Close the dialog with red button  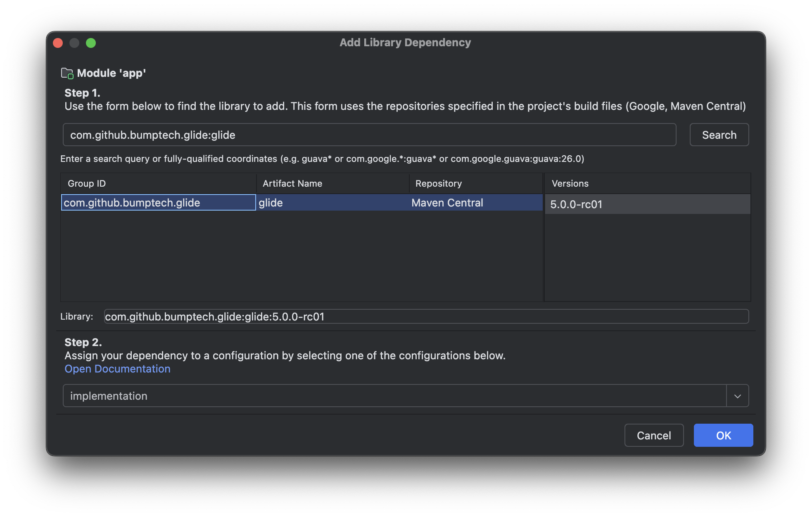58,43
